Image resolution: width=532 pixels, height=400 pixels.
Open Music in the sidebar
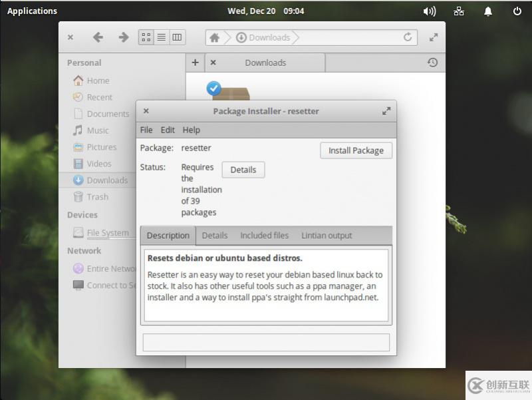91,130
